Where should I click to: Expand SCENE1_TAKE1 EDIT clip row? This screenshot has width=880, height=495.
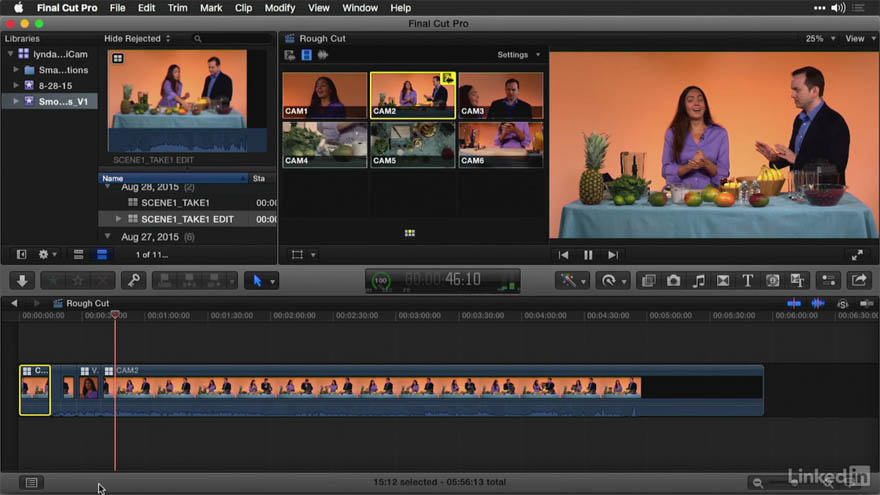[x=118, y=219]
